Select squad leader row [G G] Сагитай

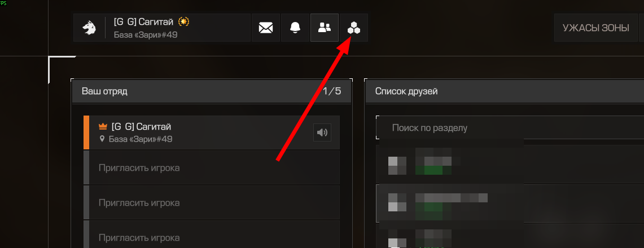click(x=212, y=132)
